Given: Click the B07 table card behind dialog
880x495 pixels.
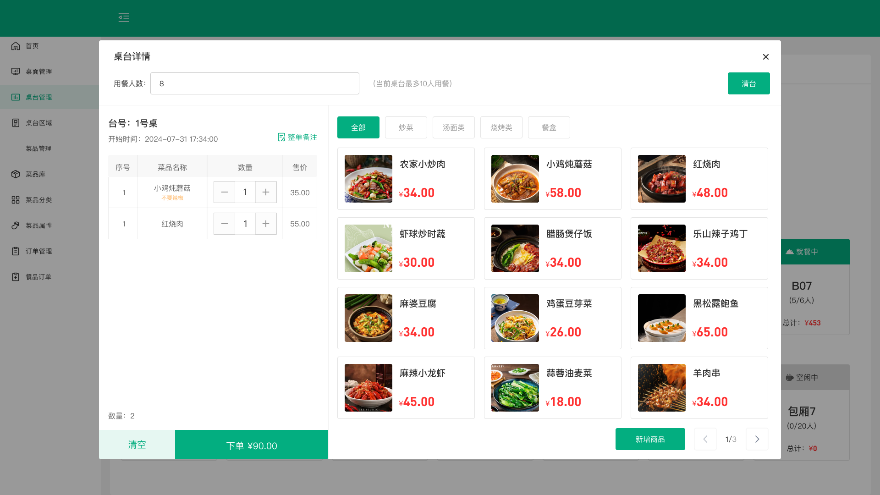Looking at the screenshot, I should pos(815,287).
